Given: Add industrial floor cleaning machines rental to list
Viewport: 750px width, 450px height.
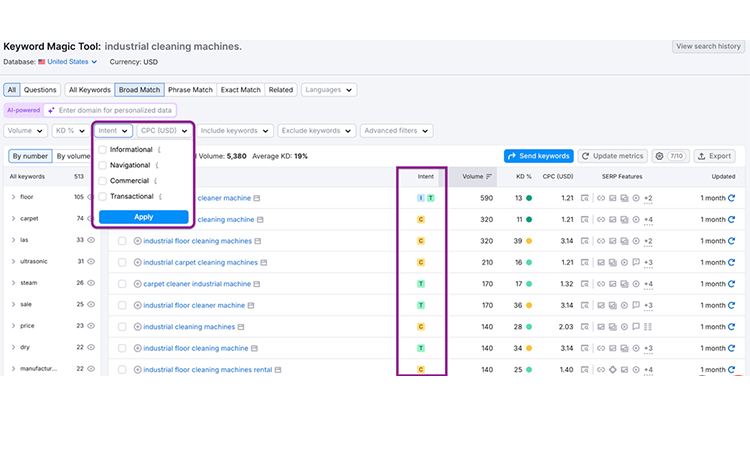Looking at the screenshot, I should tap(137, 370).
